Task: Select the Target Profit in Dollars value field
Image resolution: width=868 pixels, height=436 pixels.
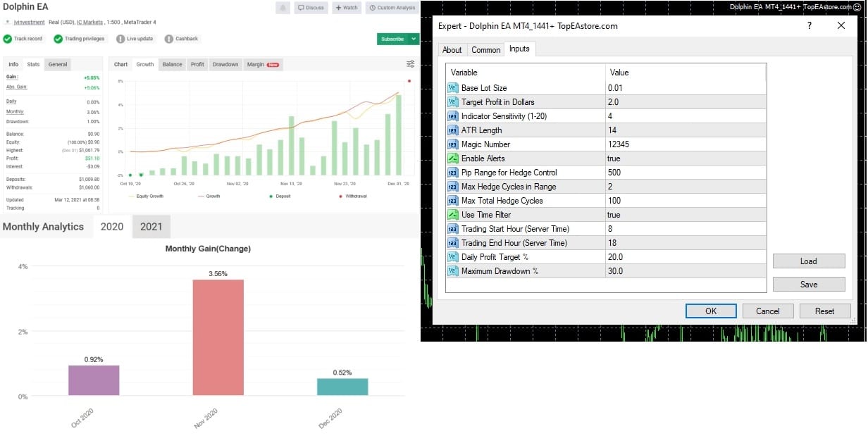Action: point(686,102)
